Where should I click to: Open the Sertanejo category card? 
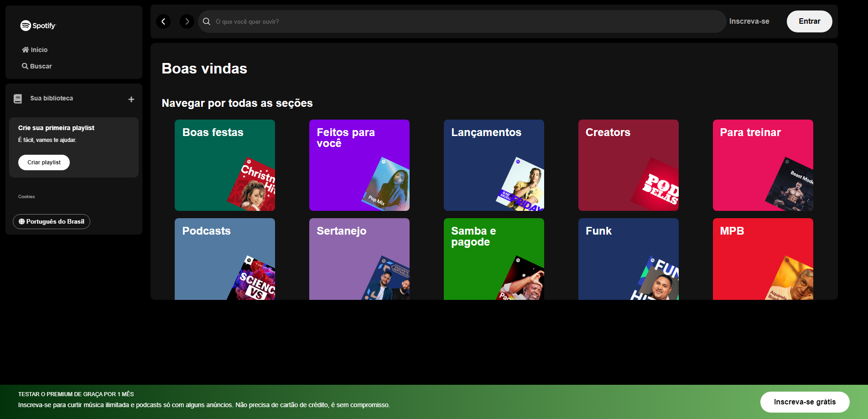(x=359, y=259)
